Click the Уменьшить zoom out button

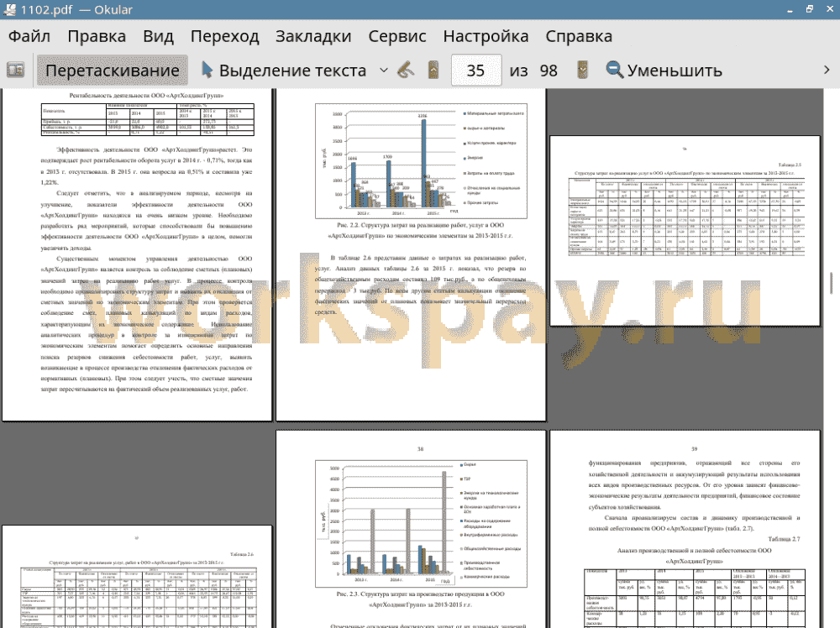pyautogui.click(x=664, y=71)
